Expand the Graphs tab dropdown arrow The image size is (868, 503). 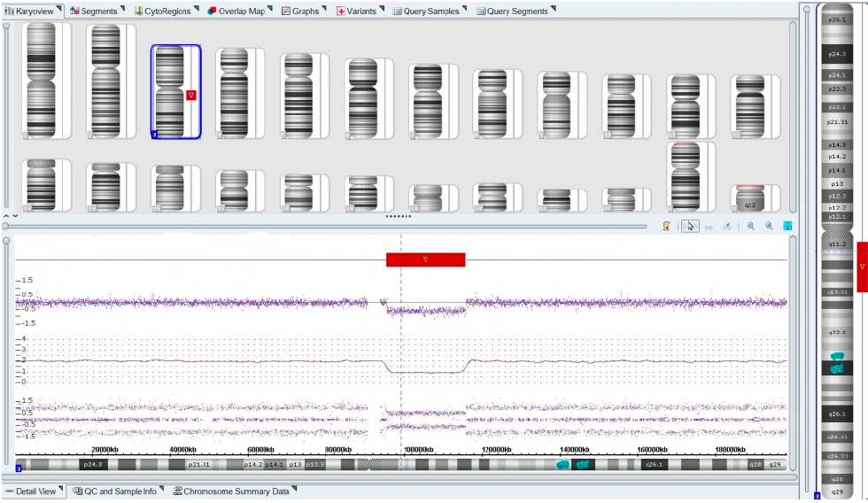tap(325, 9)
